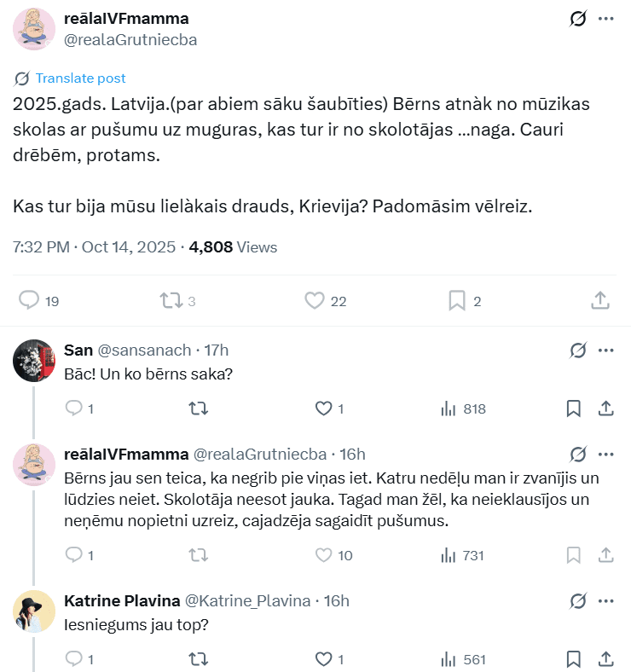
Task: Open more options on San's reply
Action: [x=605, y=350]
